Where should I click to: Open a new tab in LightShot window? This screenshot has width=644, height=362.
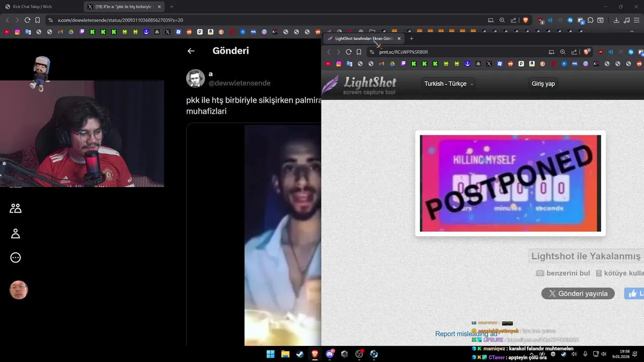coord(411,38)
